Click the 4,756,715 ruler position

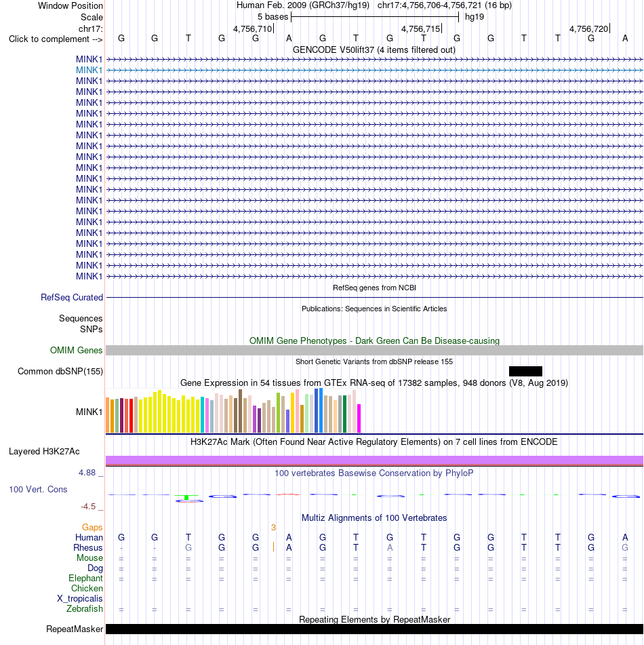tap(421, 28)
